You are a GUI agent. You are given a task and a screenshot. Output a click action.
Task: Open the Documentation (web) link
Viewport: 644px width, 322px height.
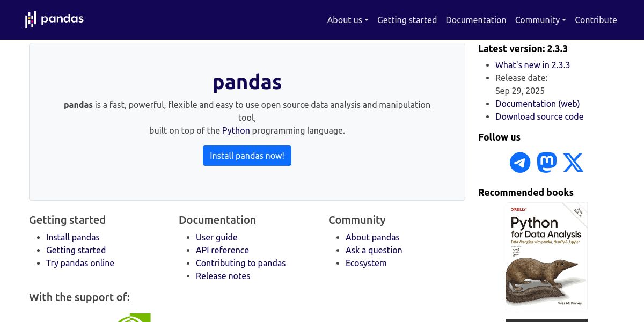tap(537, 104)
